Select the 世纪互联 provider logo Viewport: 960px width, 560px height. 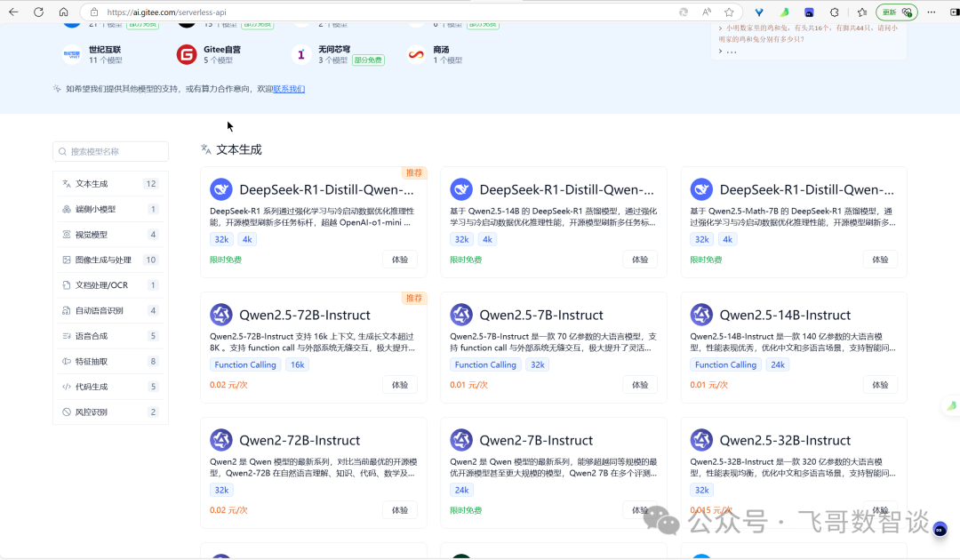pyautogui.click(x=72, y=54)
